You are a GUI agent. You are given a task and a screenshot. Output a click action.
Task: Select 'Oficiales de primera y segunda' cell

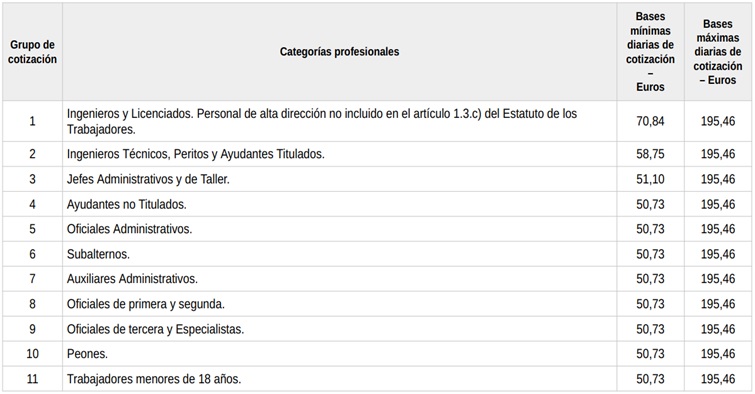pos(339,304)
